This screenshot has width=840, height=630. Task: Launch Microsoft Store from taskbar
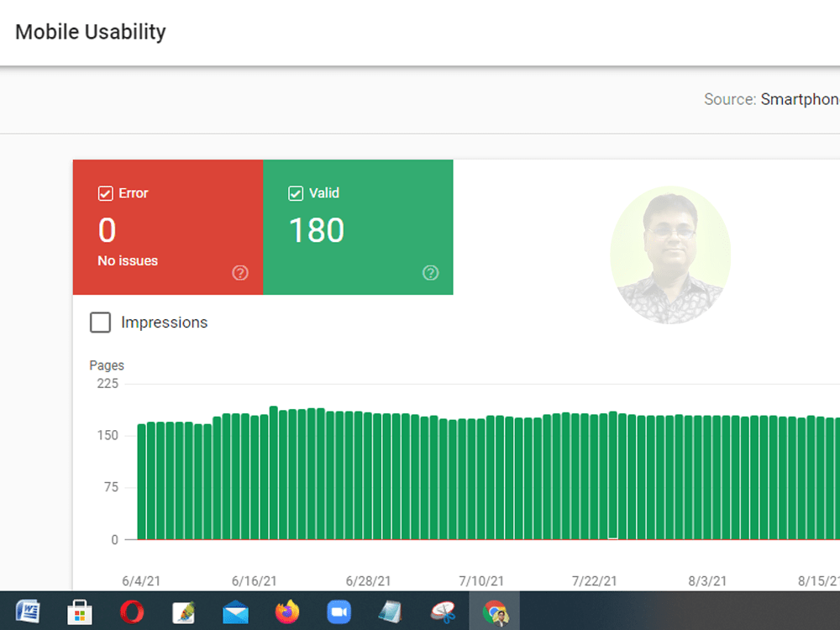coord(80,612)
